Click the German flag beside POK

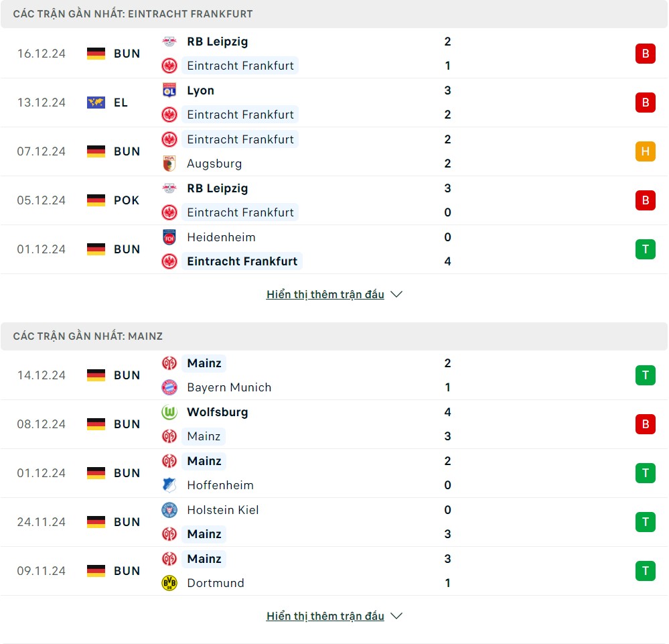[x=96, y=200]
